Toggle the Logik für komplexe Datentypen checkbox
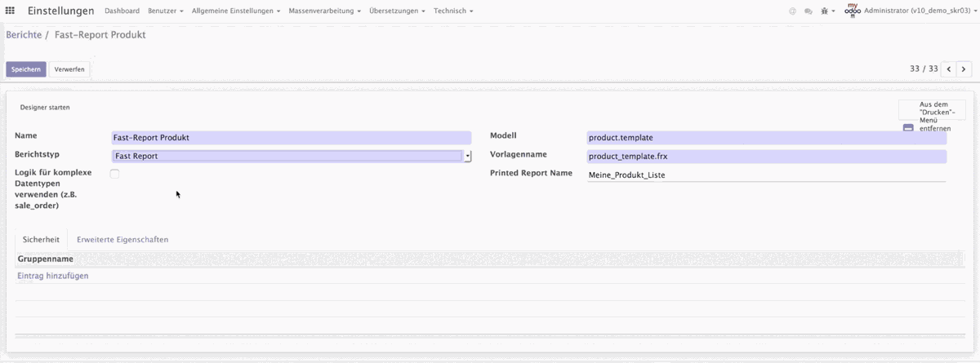The height and width of the screenshot is (363, 980). tap(114, 174)
